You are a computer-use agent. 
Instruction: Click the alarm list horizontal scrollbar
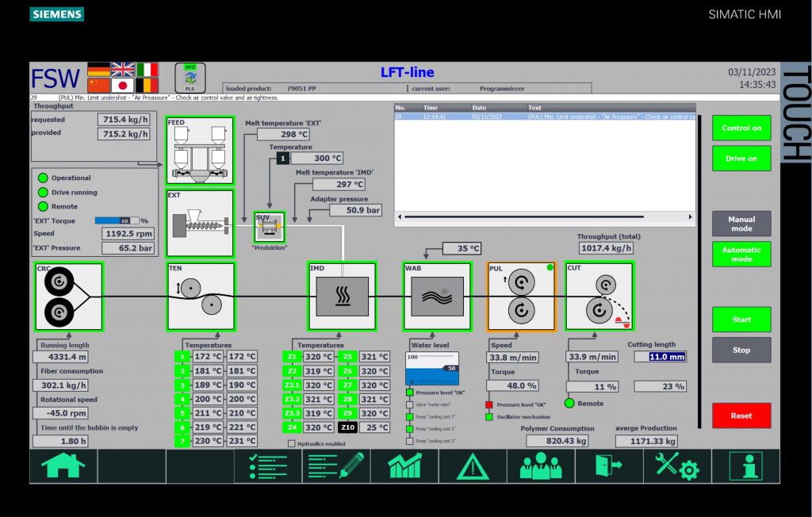tap(544, 216)
